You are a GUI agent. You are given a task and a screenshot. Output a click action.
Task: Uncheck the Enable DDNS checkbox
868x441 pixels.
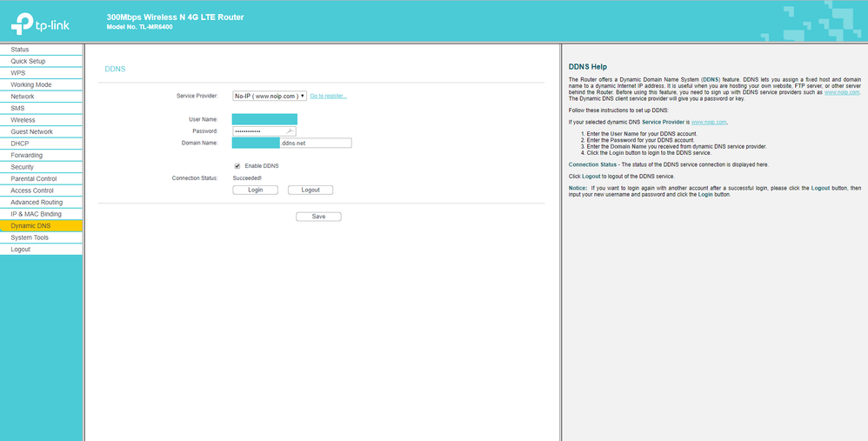coord(237,165)
